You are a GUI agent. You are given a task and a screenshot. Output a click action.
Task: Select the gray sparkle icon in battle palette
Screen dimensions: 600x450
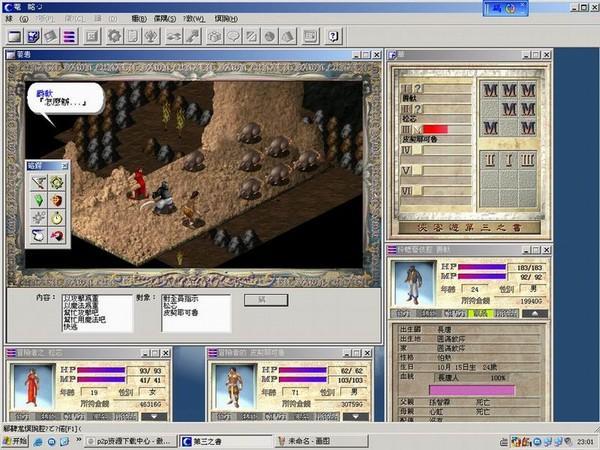pos(39,218)
